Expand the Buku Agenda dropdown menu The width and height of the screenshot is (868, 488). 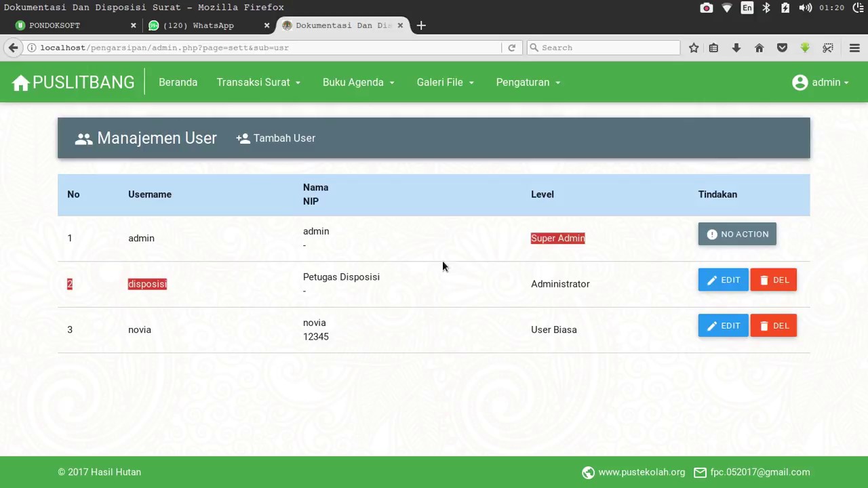pos(358,83)
